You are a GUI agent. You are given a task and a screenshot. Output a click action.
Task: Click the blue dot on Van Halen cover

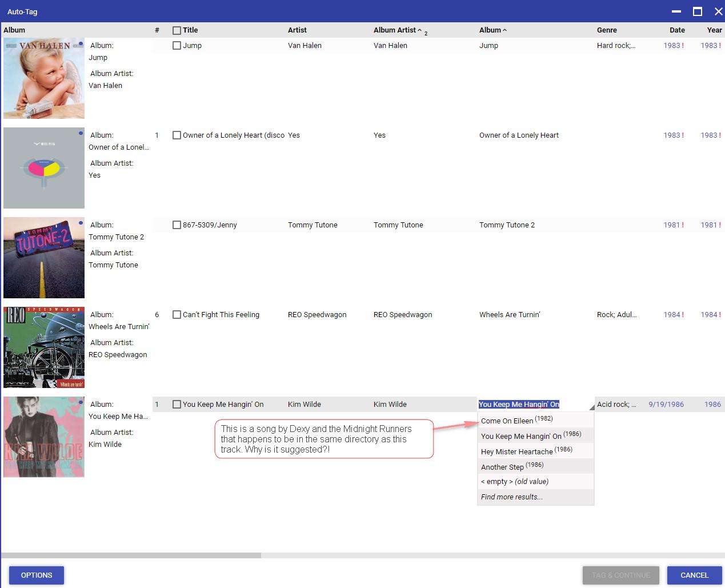coord(81,43)
